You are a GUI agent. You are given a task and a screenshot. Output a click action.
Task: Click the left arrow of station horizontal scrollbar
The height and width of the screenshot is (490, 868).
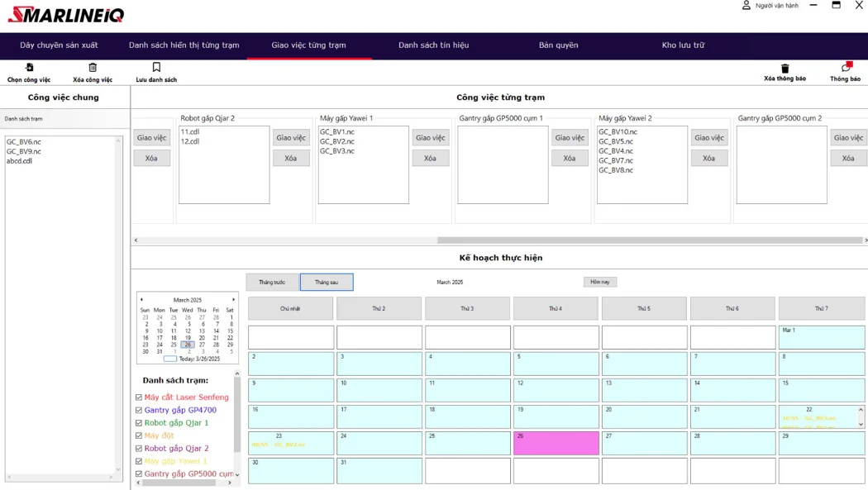136,240
